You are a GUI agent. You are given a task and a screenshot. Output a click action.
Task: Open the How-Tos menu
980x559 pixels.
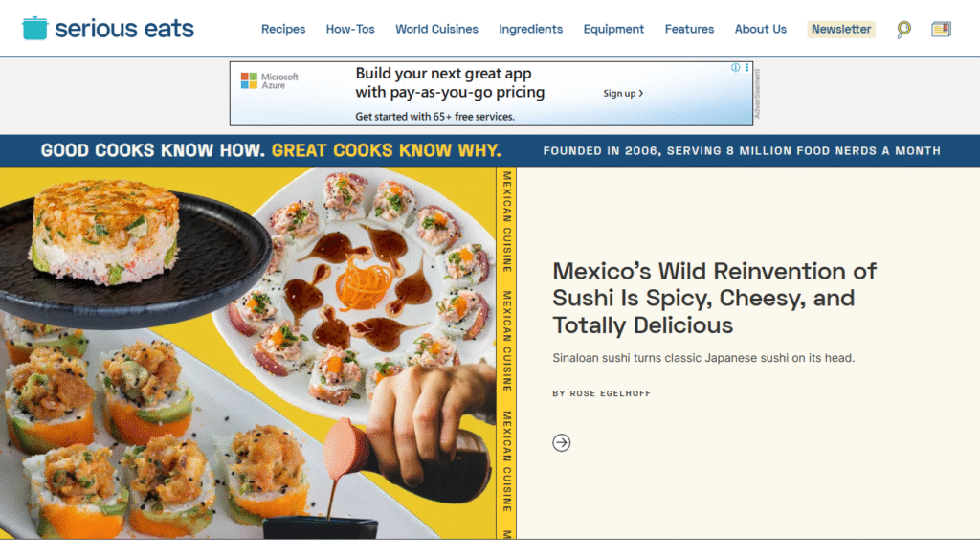coord(350,29)
